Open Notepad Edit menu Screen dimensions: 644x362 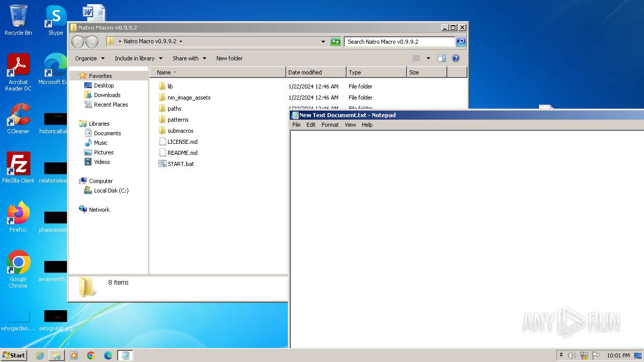311,125
